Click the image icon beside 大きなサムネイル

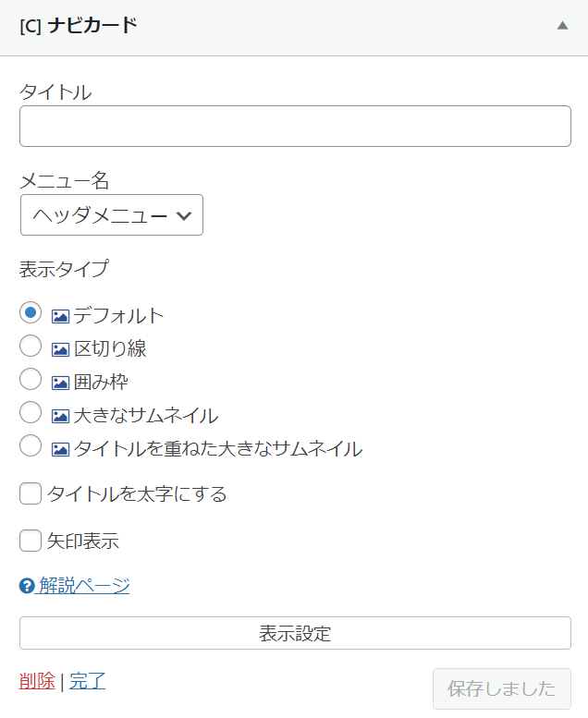pyautogui.click(x=60, y=416)
